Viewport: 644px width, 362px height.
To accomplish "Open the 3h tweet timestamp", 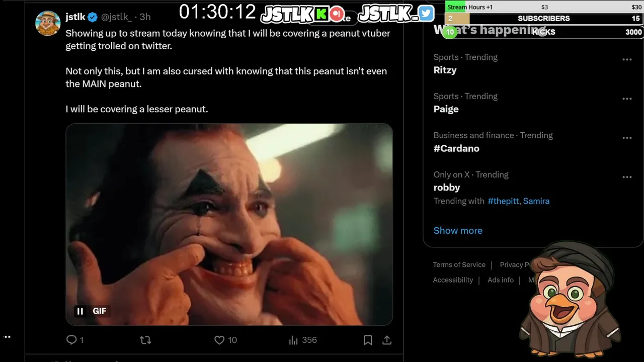I will pos(145,17).
